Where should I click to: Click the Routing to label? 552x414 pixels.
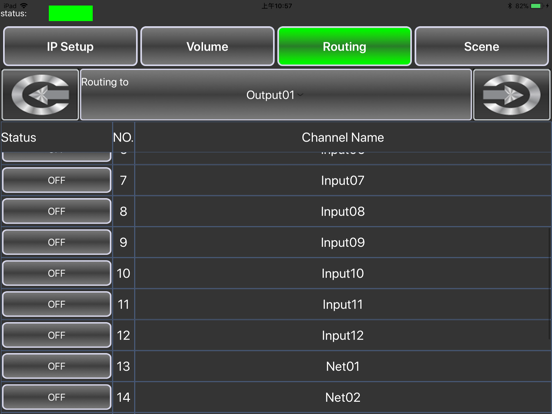(105, 82)
